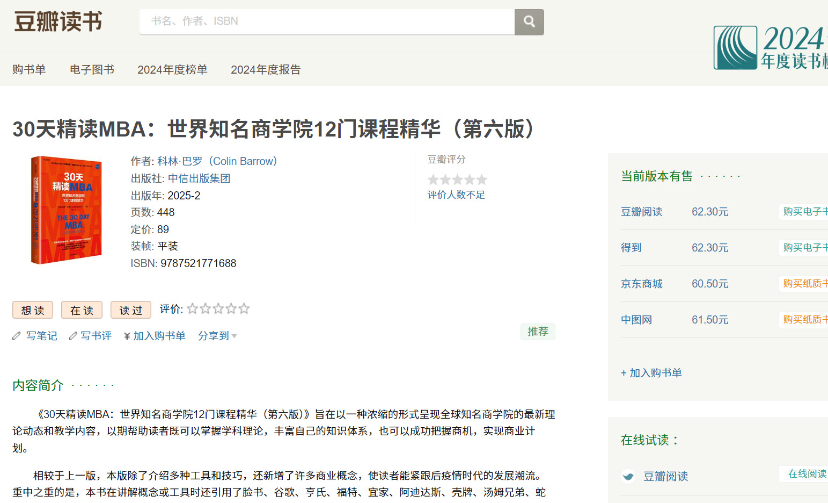The image size is (828, 503).
Task: Open the 豆瓣阅读 link under 在线试读
Action: point(665,476)
